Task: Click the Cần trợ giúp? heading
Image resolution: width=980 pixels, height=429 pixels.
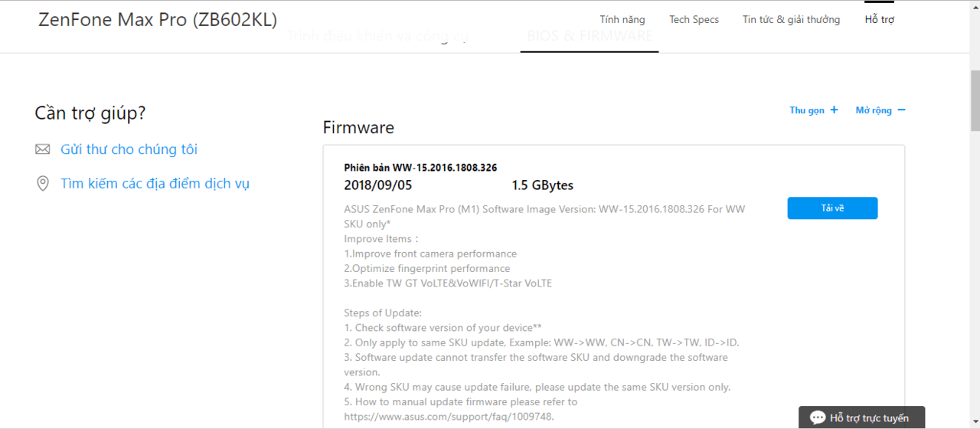Action: pyautogui.click(x=90, y=113)
